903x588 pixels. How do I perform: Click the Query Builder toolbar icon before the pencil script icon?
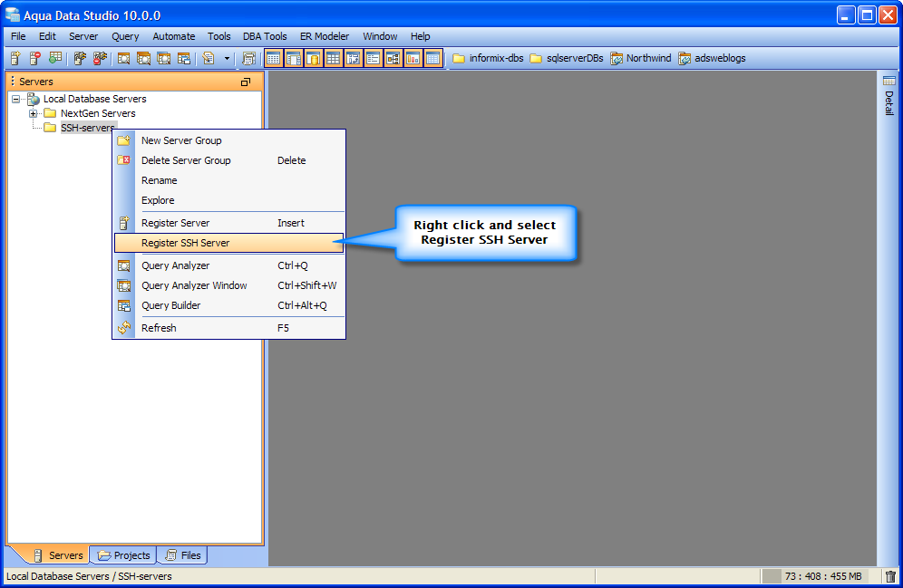coord(184,58)
